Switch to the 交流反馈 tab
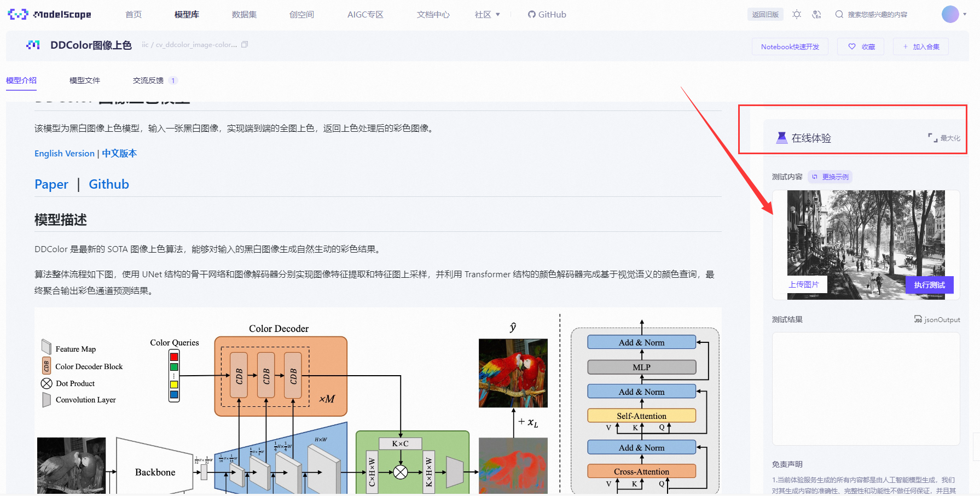Image resolution: width=980 pixels, height=496 pixels. point(148,80)
